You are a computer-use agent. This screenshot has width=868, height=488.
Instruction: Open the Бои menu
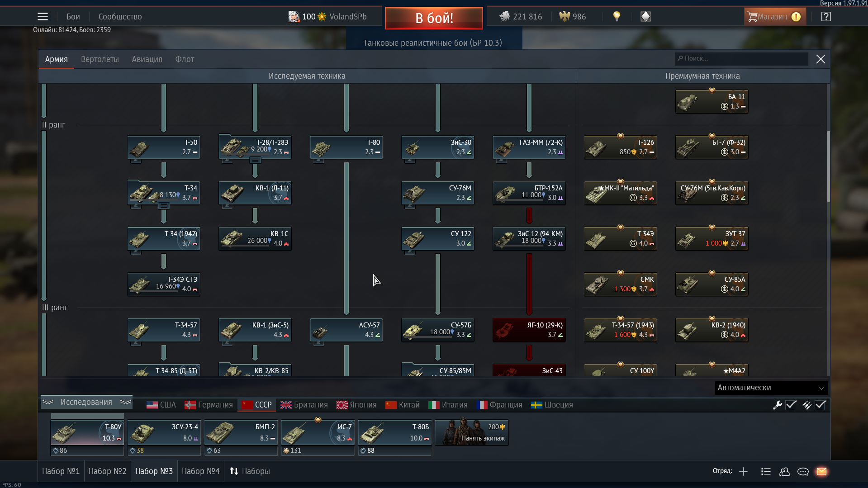tap(73, 17)
